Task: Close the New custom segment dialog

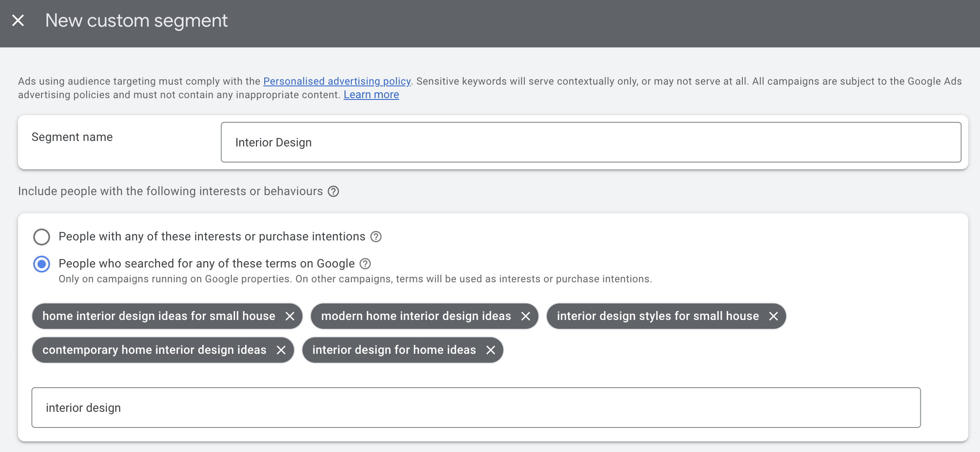Action: pyautogui.click(x=18, y=20)
